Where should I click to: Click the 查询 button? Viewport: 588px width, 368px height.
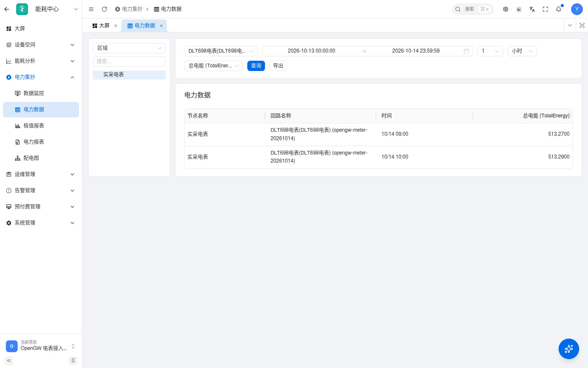coord(256,66)
